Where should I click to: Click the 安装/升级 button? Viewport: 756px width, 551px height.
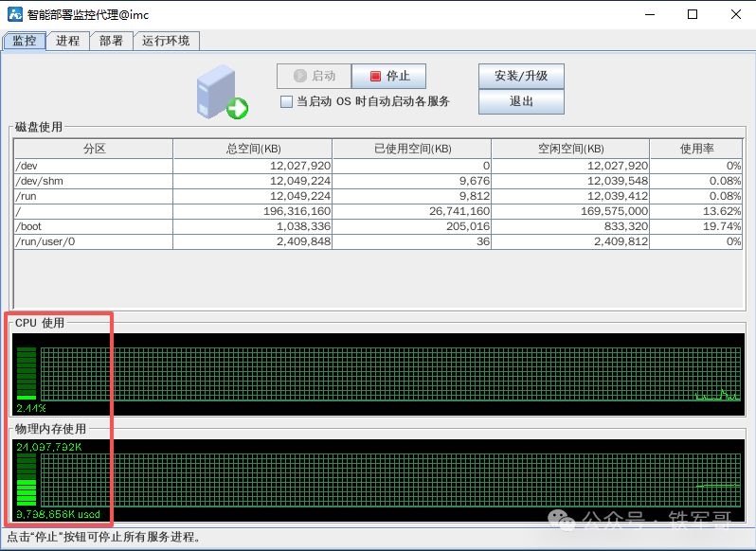coord(521,76)
